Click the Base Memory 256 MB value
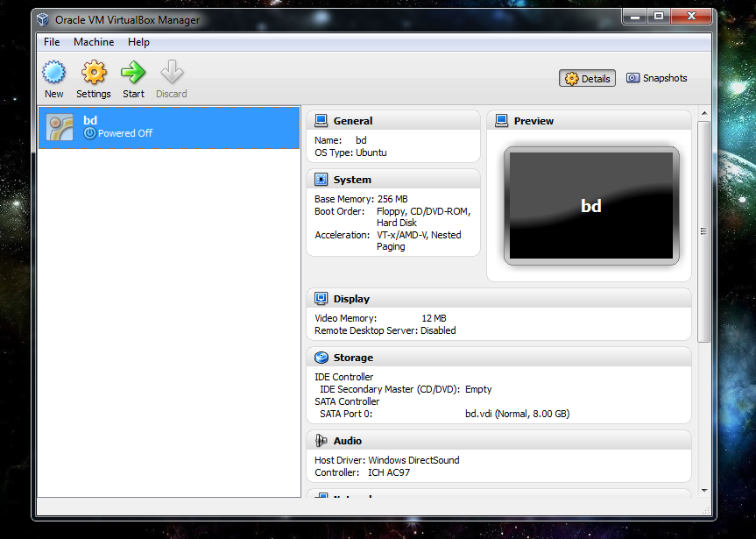The image size is (756, 539). 392,199
